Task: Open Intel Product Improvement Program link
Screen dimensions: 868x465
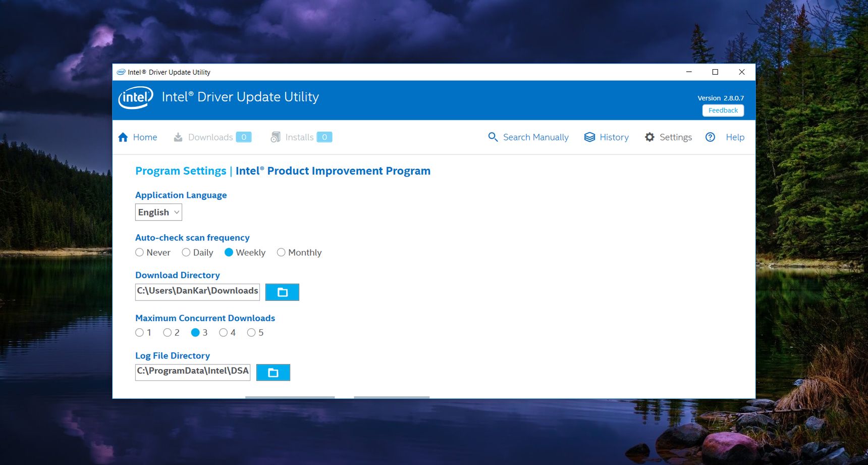Action: click(333, 171)
